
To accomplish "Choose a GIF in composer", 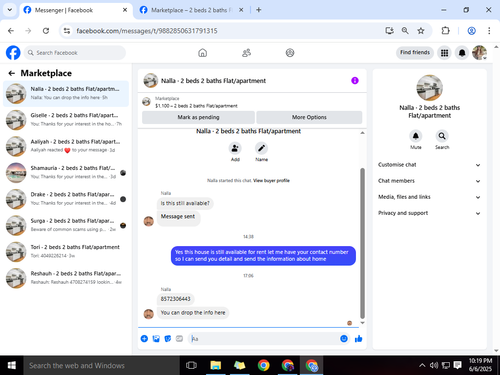I will tap(179, 339).
